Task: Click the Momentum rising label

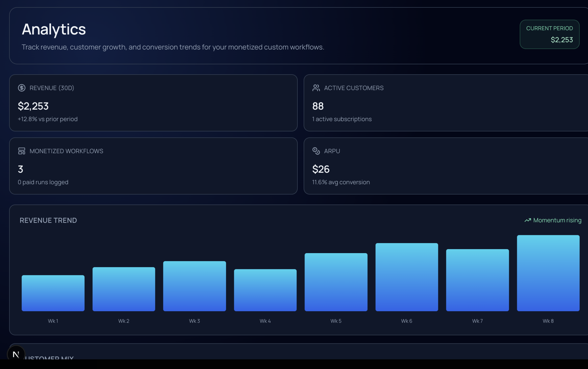Action: coord(557,220)
